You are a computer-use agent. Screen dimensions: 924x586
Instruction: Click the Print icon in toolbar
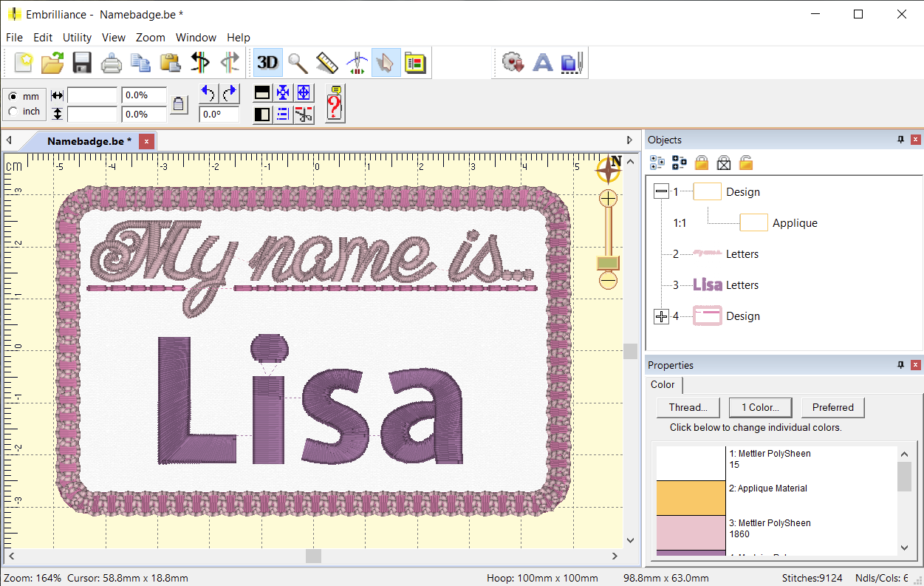pyautogui.click(x=111, y=63)
